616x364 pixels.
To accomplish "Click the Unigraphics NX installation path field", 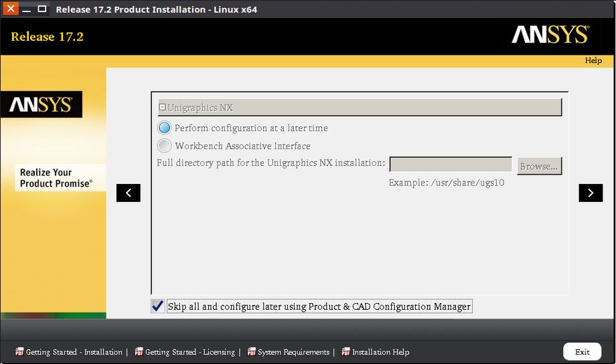I will (451, 164).
